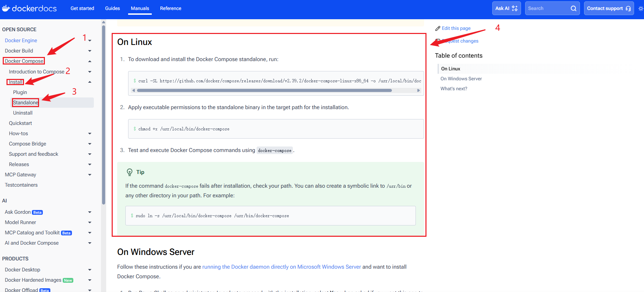Expand the Docker Desktop arrow
Viewport: 644px width, 292px height.
(x=90, y=270)
